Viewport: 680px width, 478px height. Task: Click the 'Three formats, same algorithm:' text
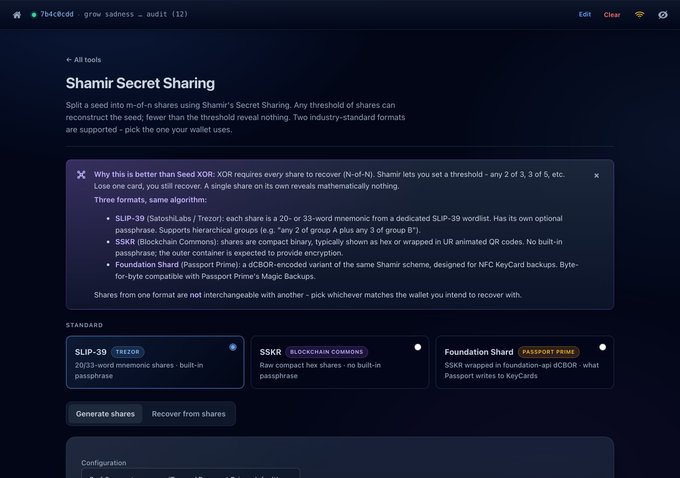point(150,200)
